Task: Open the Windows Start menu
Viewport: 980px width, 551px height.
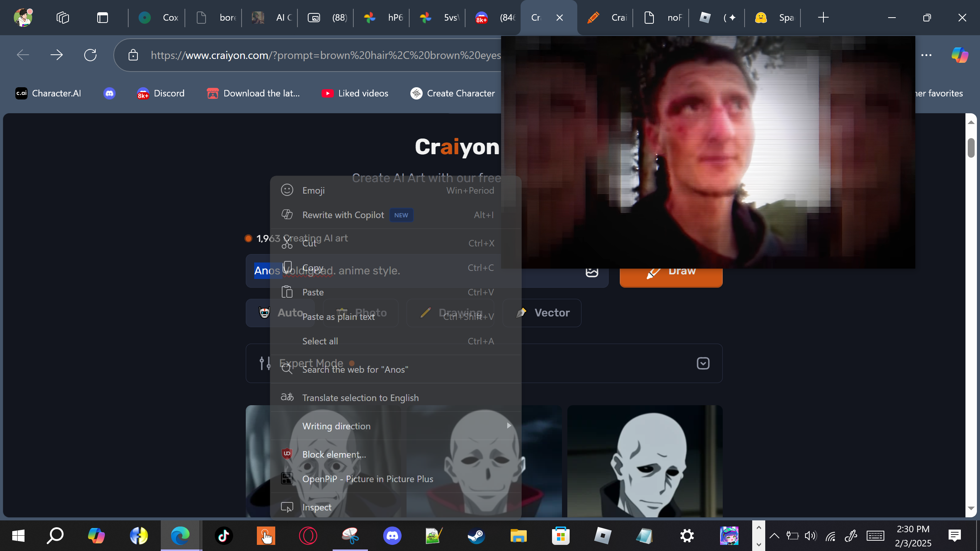Action: point(18,536)
